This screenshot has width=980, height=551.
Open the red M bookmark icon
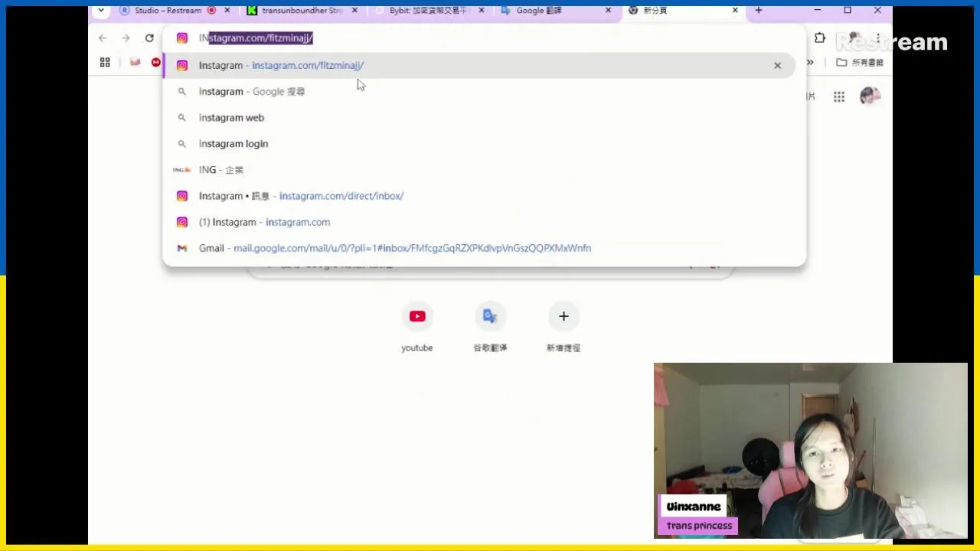tap(156, 63)
